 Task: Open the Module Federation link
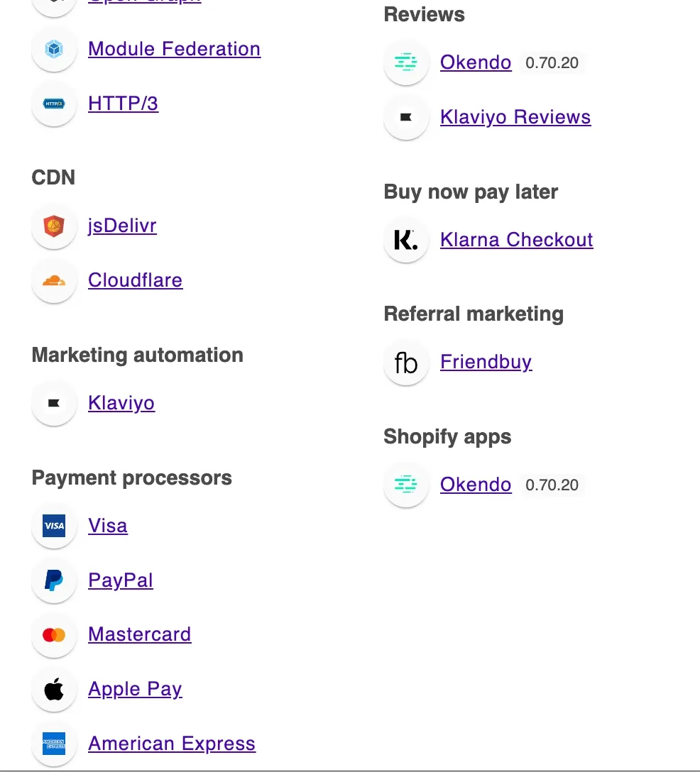click(174, 49)
